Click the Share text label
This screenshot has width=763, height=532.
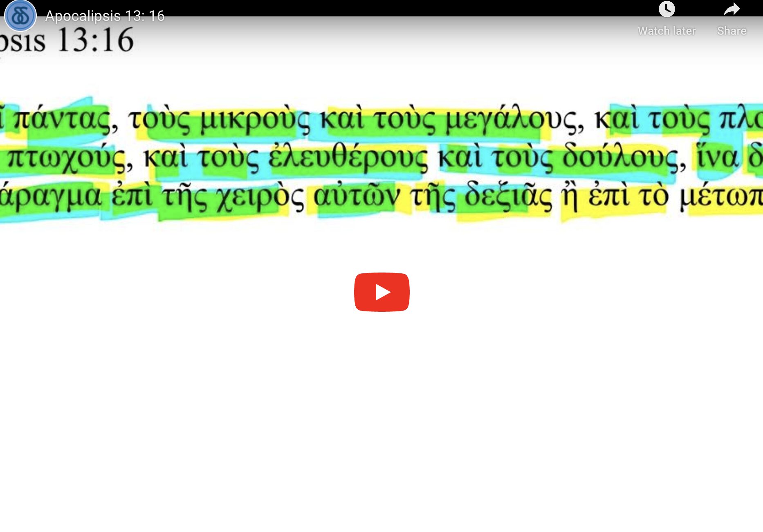pos(732,31)
